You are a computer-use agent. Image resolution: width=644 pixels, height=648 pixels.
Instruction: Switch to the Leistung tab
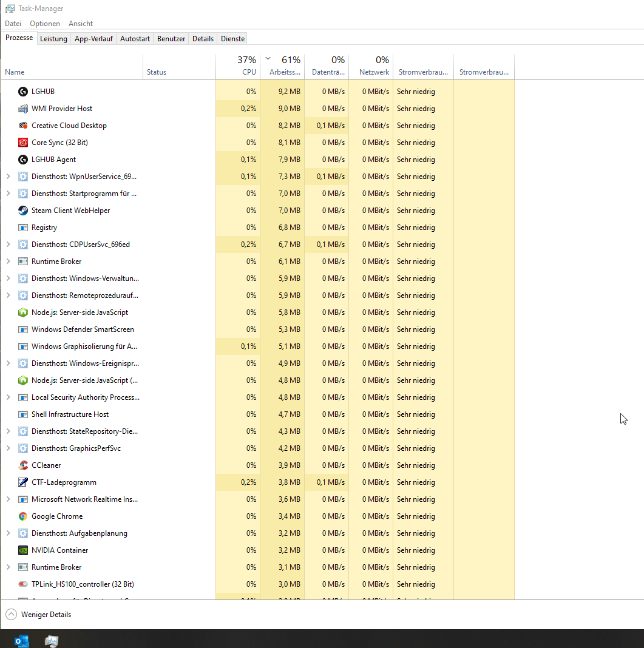point(54,38)
